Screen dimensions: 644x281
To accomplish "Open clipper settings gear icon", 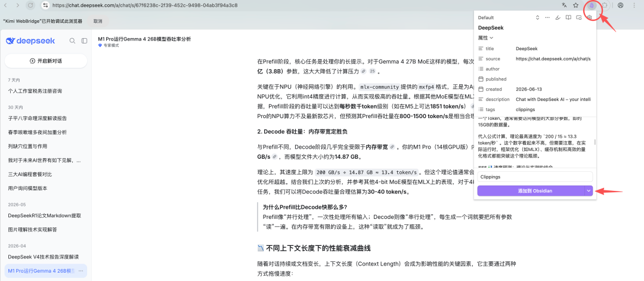I will [x=589, y=18].
